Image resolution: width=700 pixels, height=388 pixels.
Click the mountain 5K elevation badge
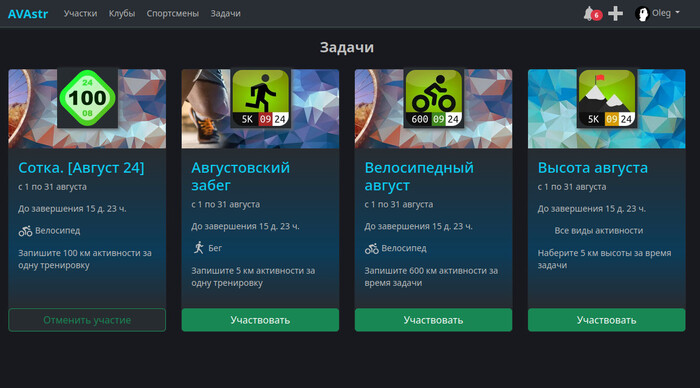coord(607,98)
